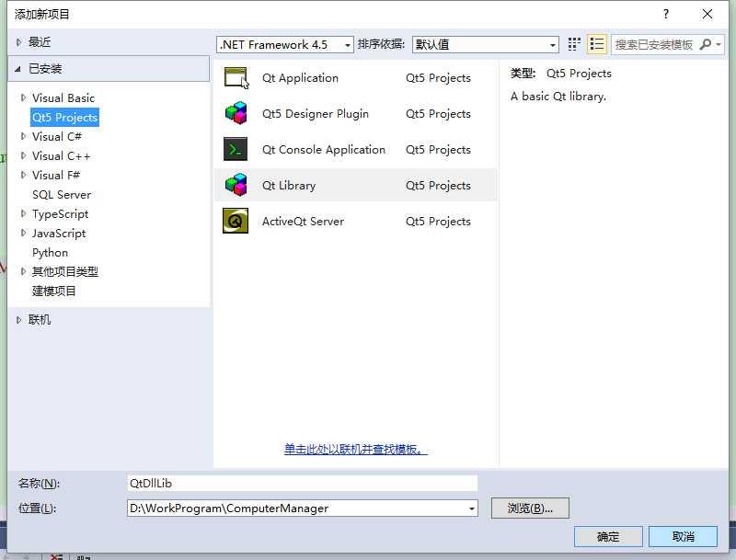Expand the JavaScript node

[x=23, y=233]
